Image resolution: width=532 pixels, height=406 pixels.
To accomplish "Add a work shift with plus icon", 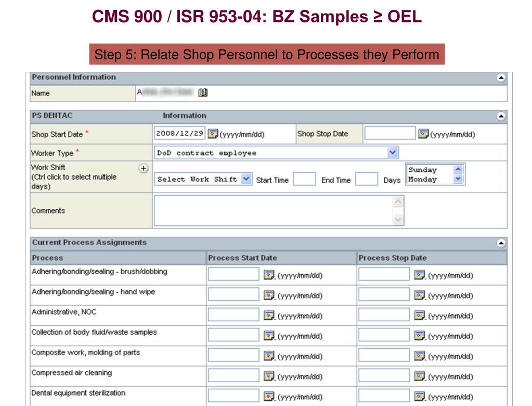I will click(144, 168).
